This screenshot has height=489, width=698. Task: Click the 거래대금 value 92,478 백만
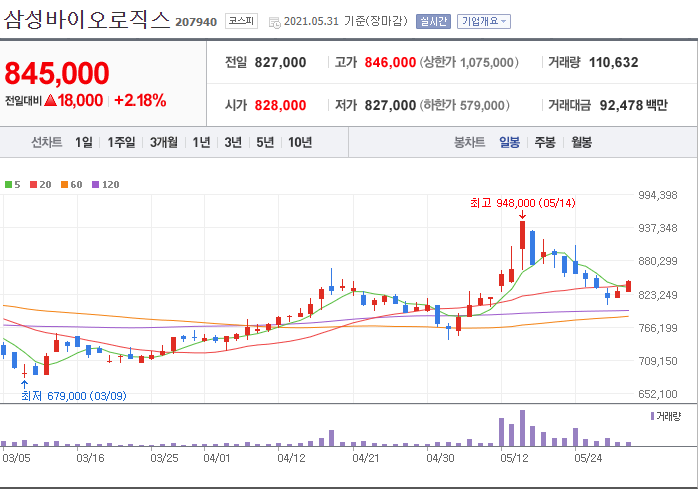point(634,106)
